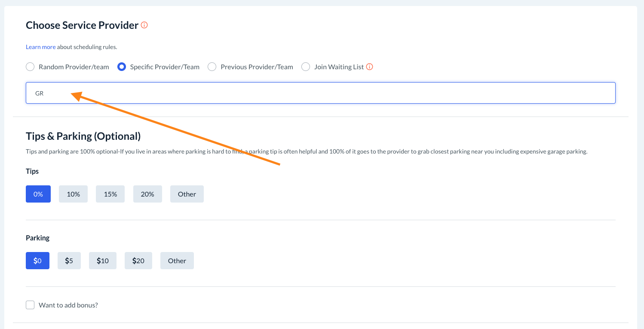The height and width of the screenshot is (329, 644).
Task: Click Other under Tips
Action: click(187, 194)
